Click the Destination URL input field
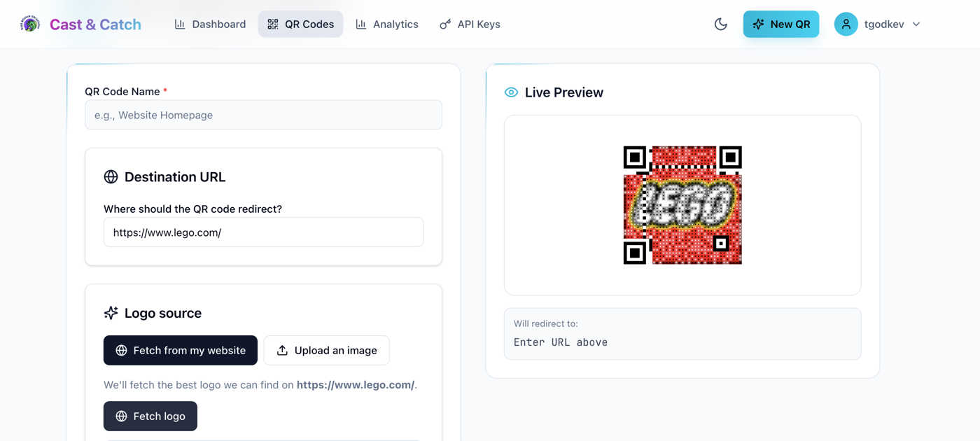 (x=263, y=232)
